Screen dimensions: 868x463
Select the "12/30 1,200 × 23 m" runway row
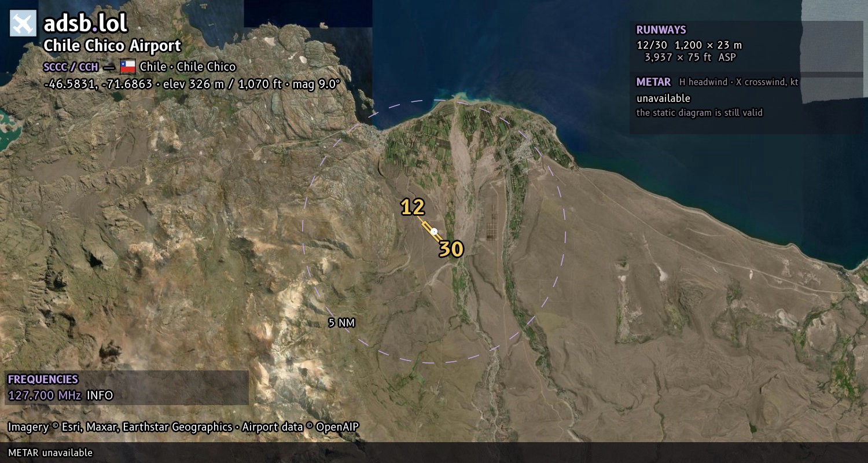click(x=689, y=45)
